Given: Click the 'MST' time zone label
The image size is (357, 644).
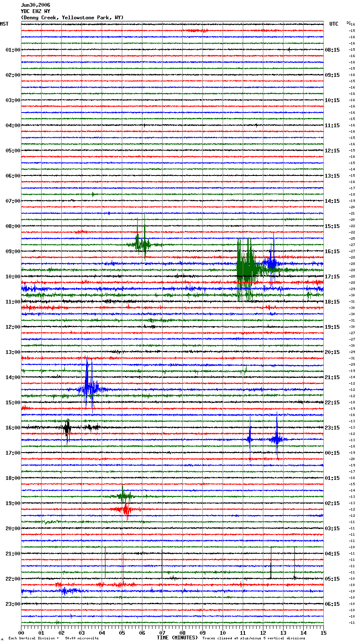Looking at the screenshot, I should (4, 24).
